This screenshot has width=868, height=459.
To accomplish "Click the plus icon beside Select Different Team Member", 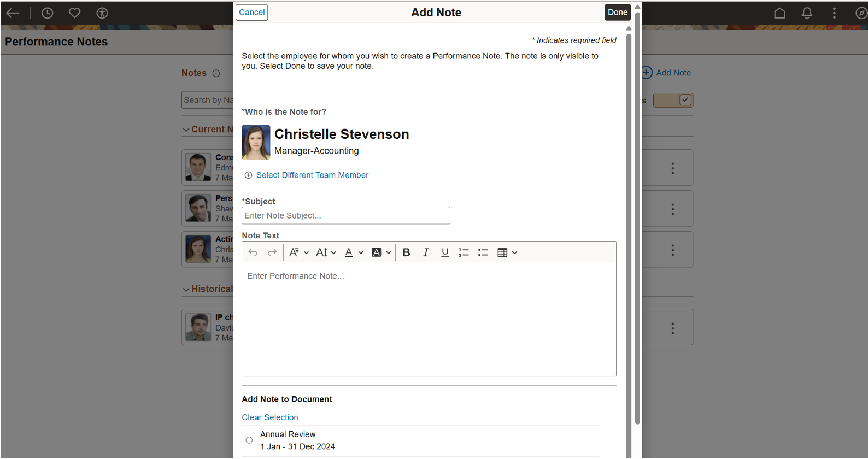I will (248, 175).
